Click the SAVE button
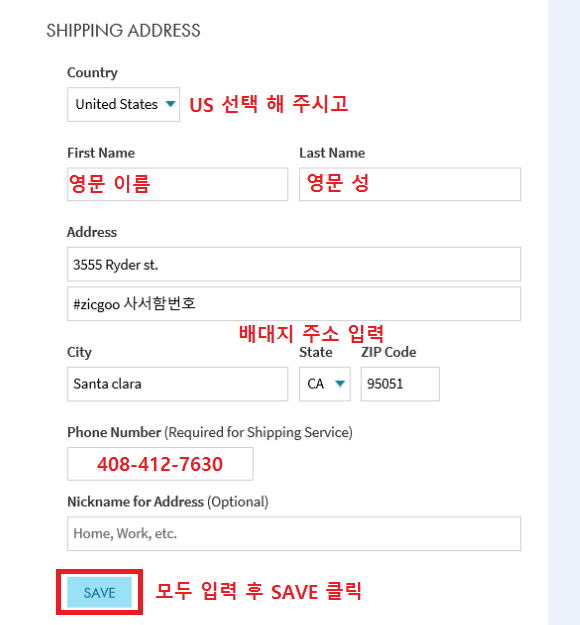Screen dimensions: 580x625 coord(99,592)
